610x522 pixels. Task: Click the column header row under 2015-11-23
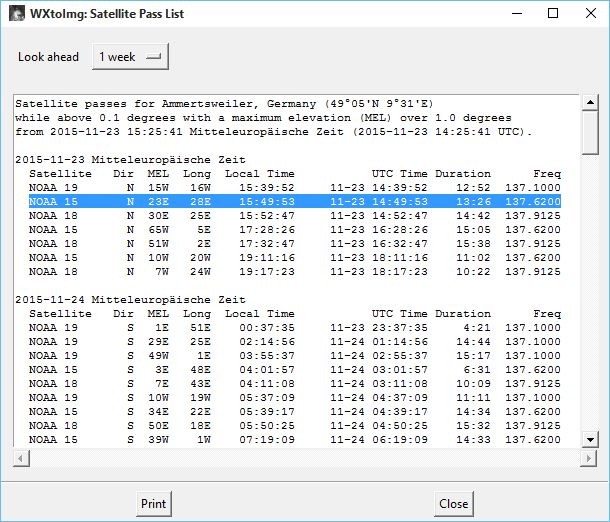[294, 174]
